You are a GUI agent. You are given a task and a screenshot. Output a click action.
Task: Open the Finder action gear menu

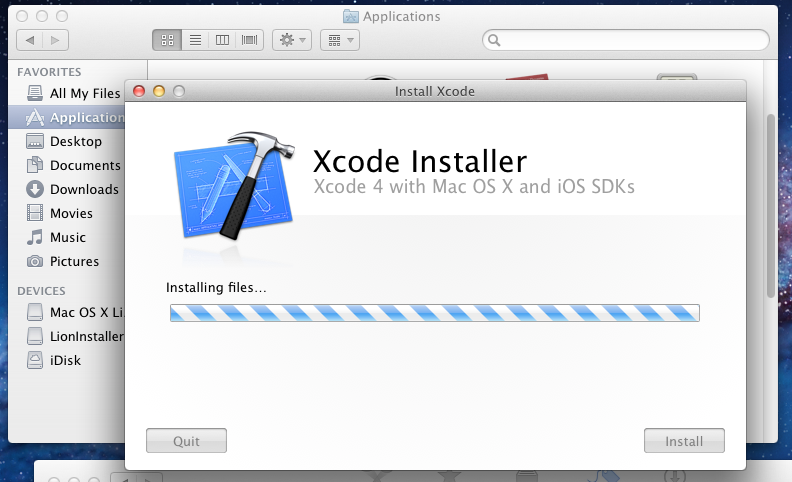[x=292, y=40]
